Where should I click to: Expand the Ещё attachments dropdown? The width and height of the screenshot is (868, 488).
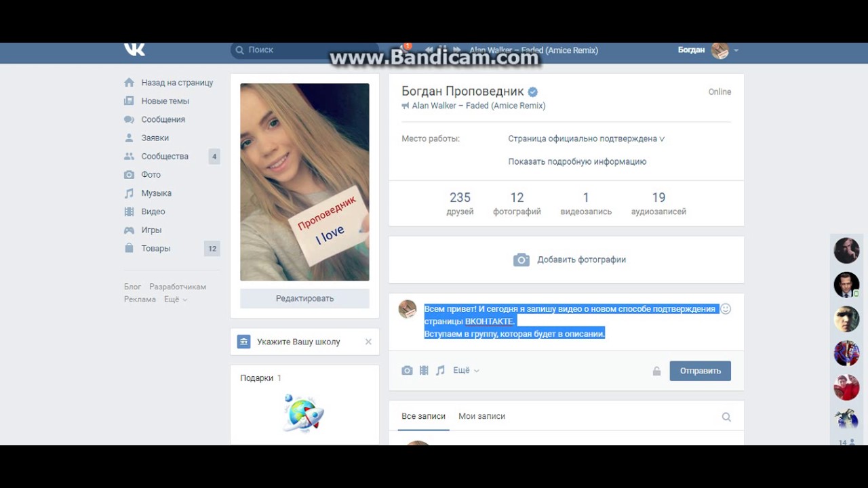[x=466, y=370]
